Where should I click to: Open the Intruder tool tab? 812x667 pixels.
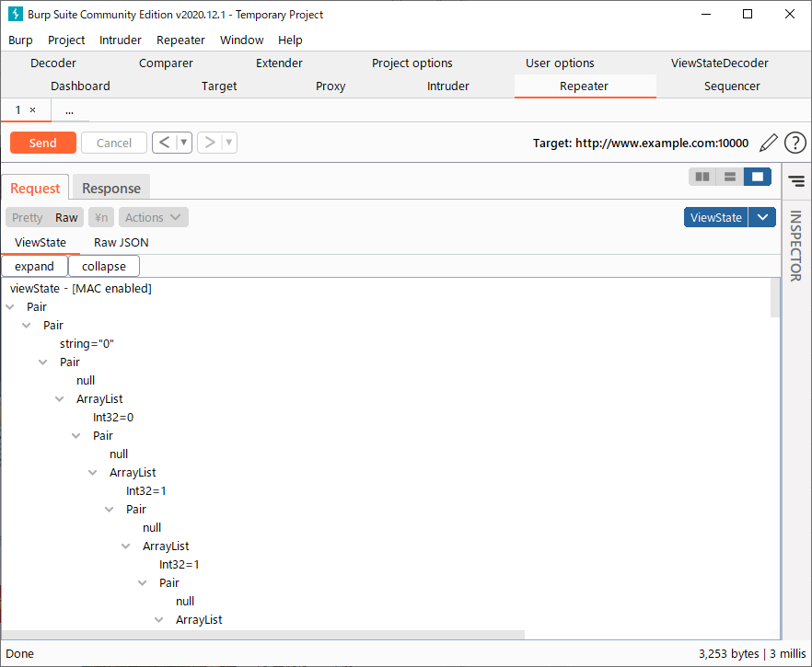[x=448, y=86]
